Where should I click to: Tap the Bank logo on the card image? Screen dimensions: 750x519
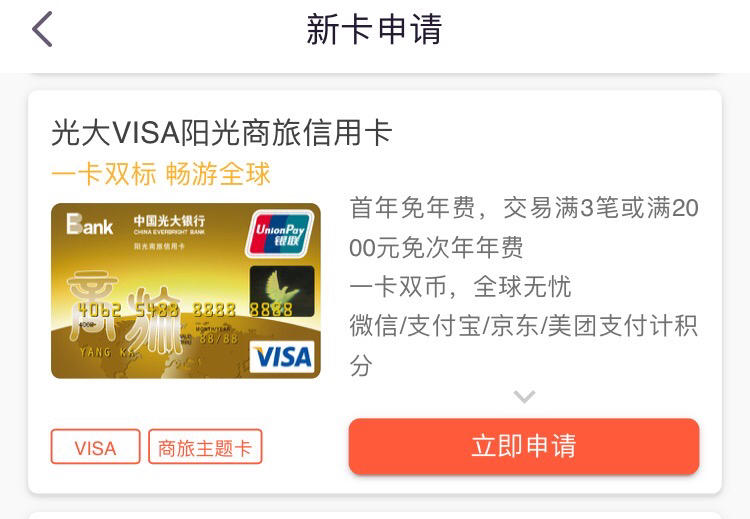tap(89, 224)
